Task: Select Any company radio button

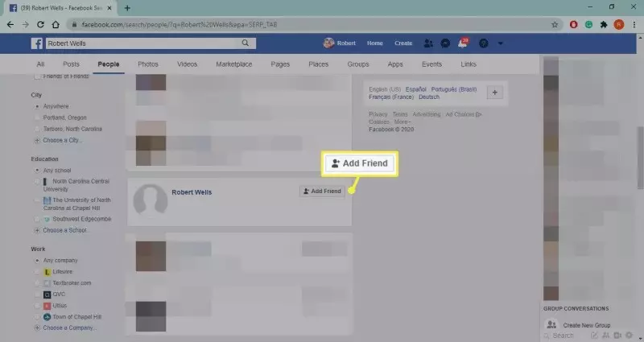Action: [37, 260]
